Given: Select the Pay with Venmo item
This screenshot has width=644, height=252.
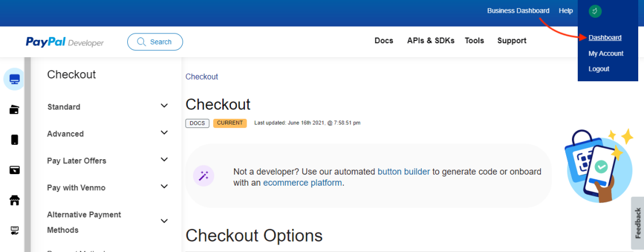Looking at the screenshot, I should tap(77, 188).
